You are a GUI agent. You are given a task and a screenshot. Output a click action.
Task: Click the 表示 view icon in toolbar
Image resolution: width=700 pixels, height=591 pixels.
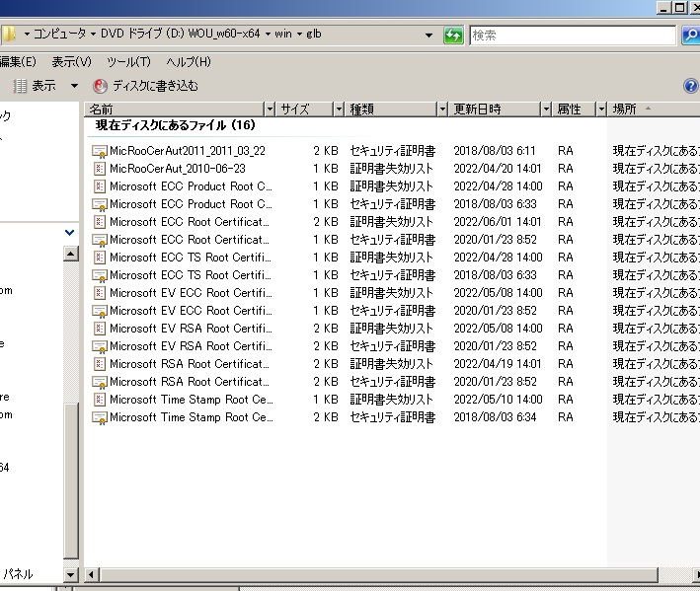(x=20, y=86)
